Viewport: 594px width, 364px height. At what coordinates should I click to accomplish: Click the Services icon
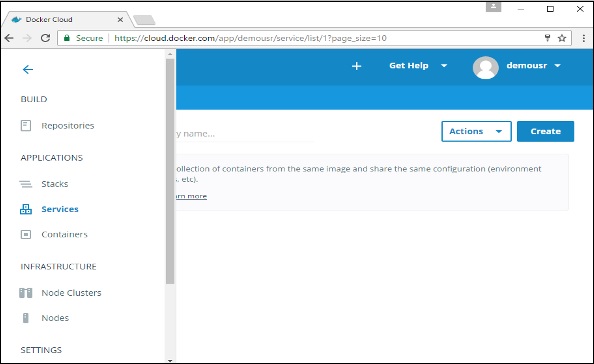(26, 209)
